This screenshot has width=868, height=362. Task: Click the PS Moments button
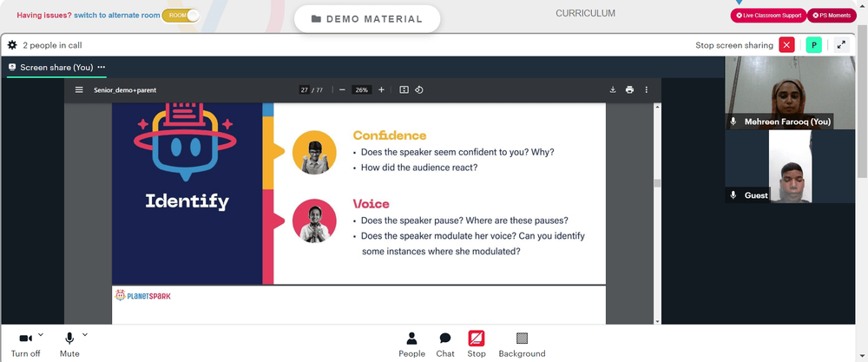coord(832,16)
